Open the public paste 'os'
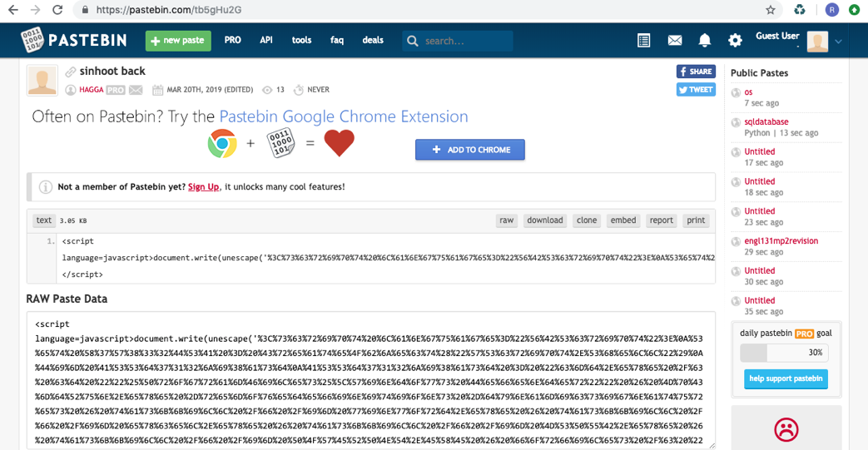This screenshot has width=868, height=450. [x=748, y=91]
